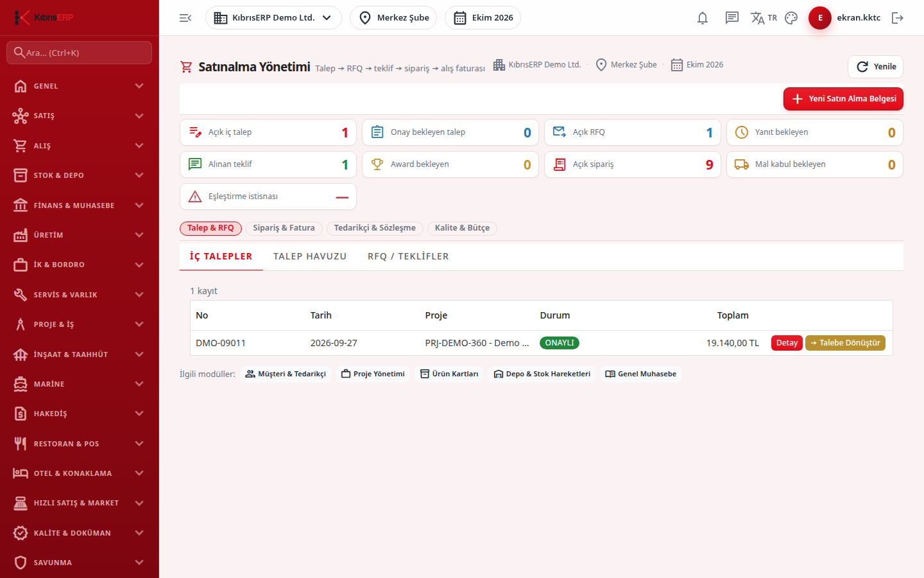Expand SATIŞ sidebar section
This screenshot has width=924, height=578.
[x=80, y=116]
